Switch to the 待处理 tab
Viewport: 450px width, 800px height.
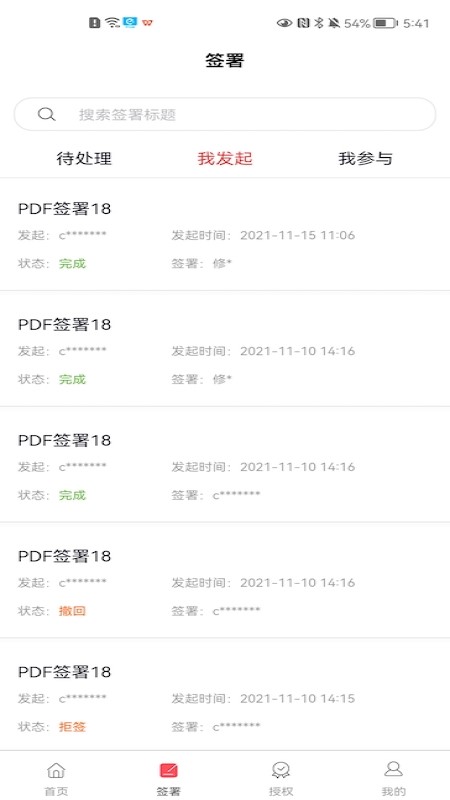tap(84, 159)
